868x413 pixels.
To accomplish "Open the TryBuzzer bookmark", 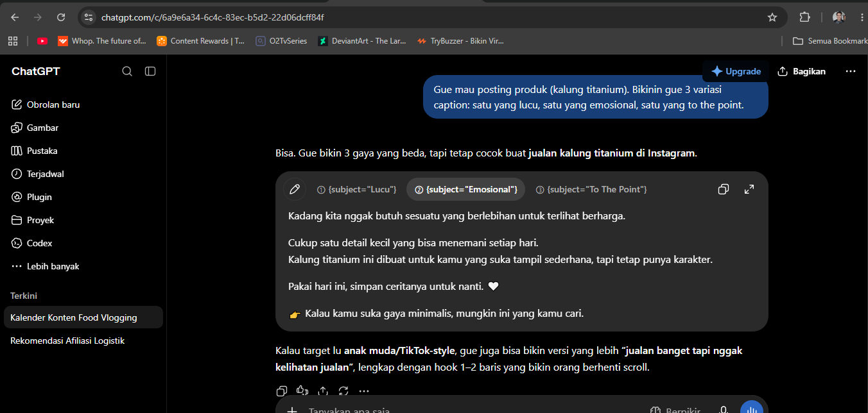I will (x=460, y=41).
